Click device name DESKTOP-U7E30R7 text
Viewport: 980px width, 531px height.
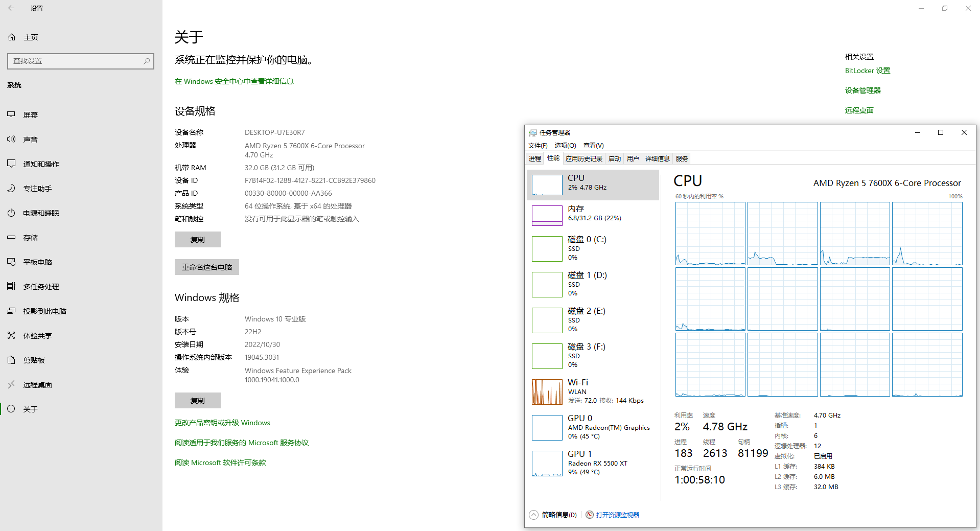click(x=275, y=132)
